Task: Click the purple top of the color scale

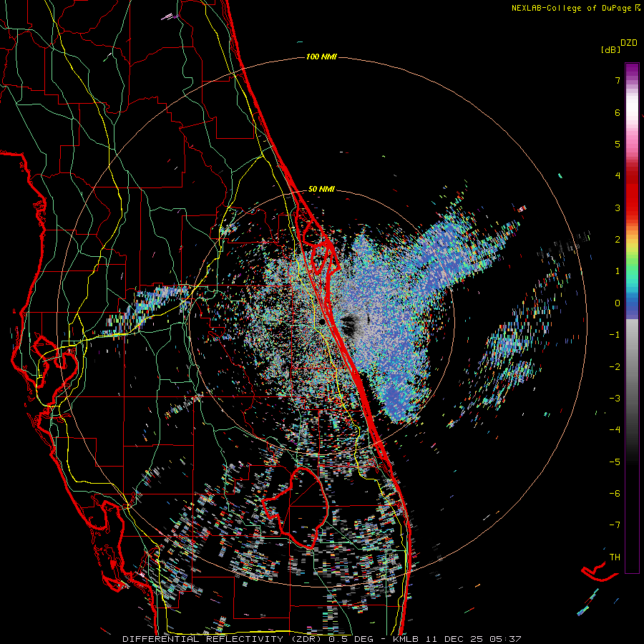Action: point(632,69)
